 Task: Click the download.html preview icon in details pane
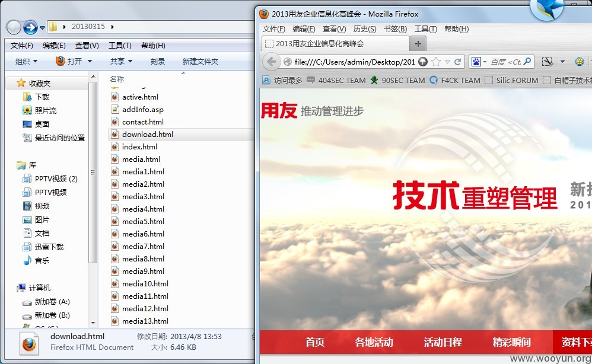tap(29, 344)
